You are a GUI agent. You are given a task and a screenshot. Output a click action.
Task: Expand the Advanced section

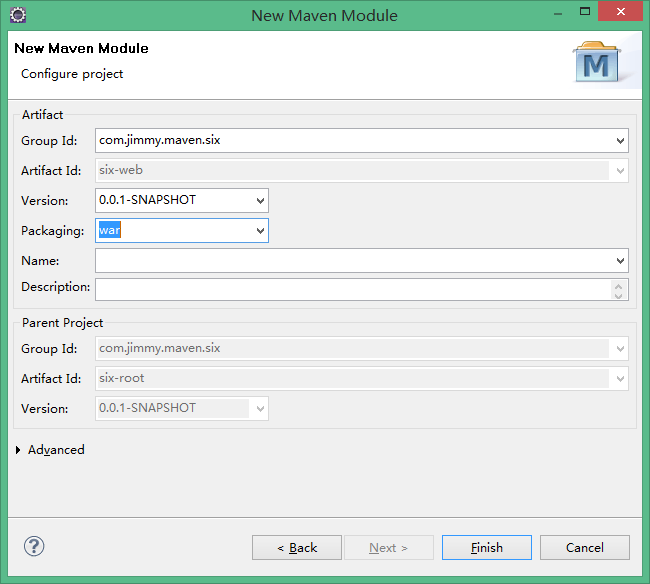point(18,450)
